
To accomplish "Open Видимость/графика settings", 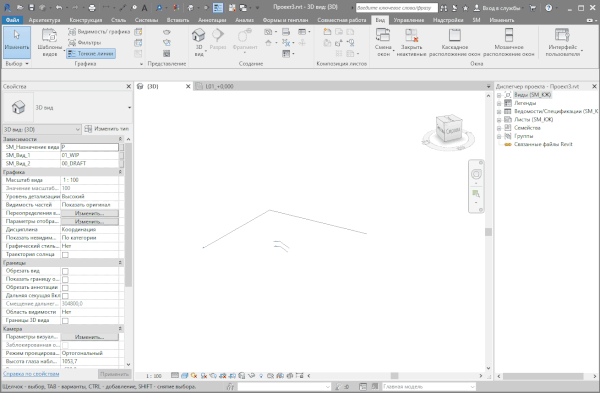I will (99, 32).
